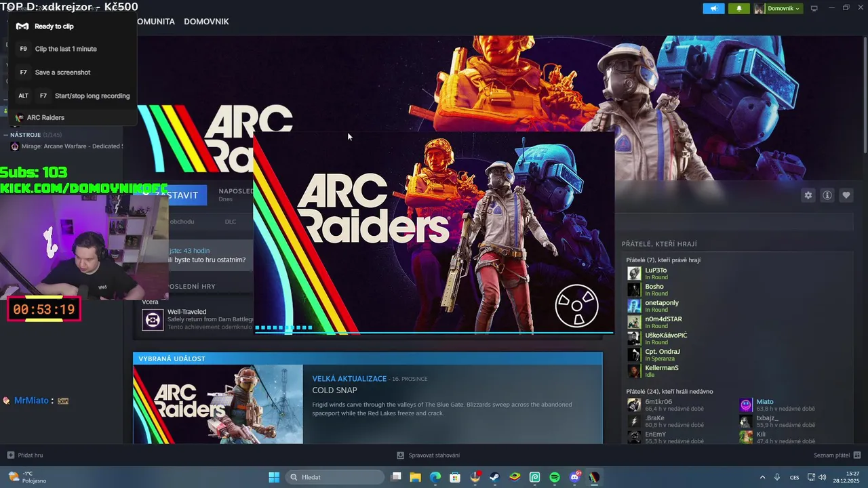The height and width of the screenshot is (488, 868).
Task: Click Přidat hru add game button
Action: [25, 455]
